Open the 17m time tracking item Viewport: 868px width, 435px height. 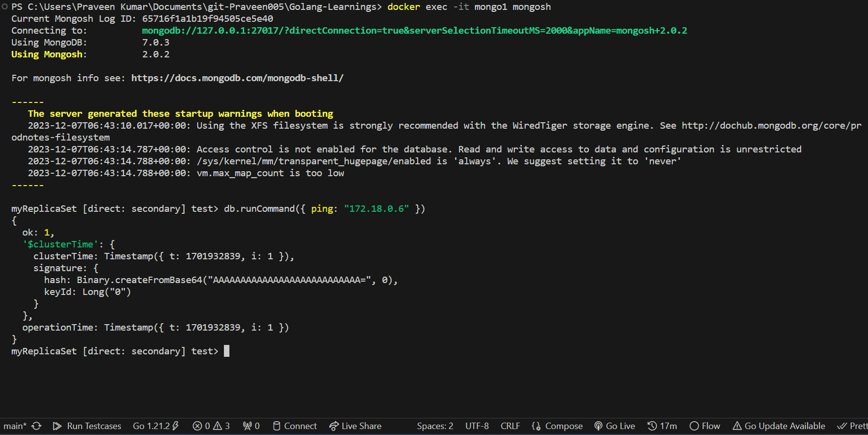coord(662,426)
